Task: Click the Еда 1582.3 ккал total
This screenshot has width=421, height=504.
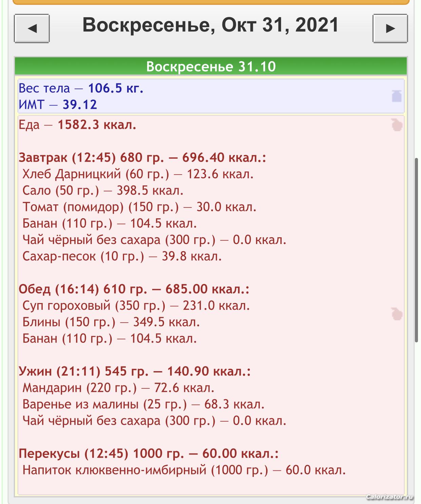Action: tap(78, 125)
